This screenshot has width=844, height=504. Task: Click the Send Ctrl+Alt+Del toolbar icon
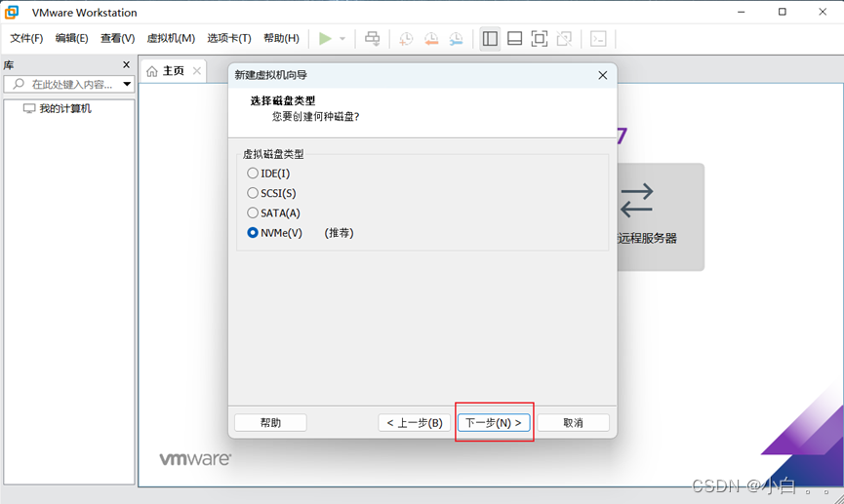click(x=372, y=39)
